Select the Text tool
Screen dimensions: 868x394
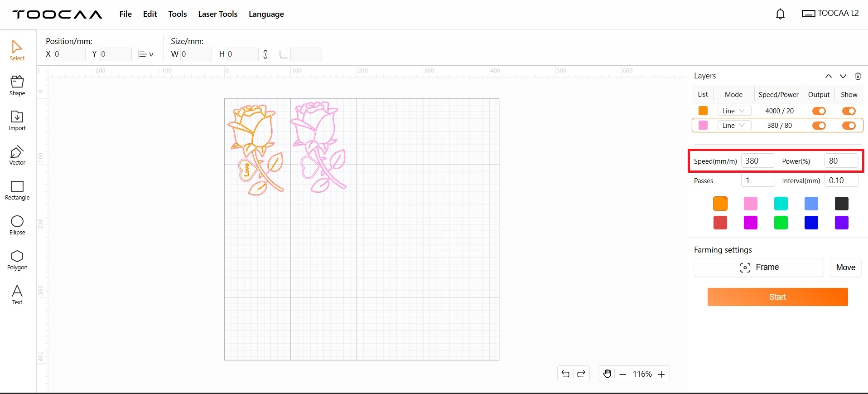17,295
